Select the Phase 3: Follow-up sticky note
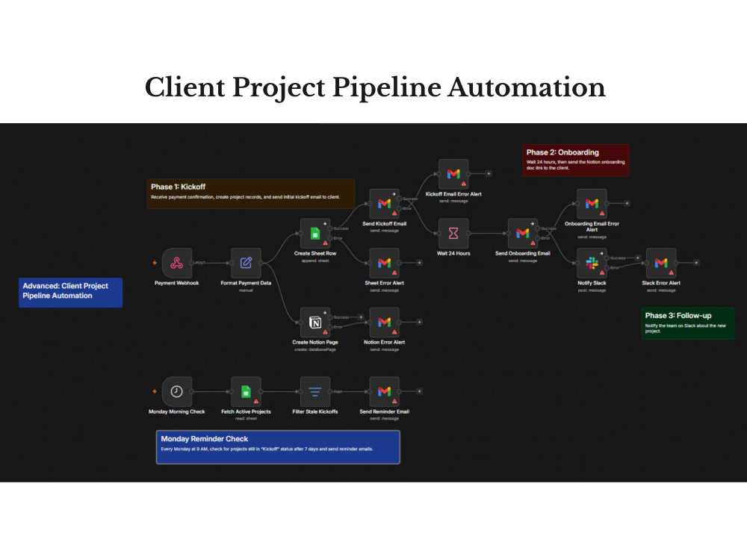This screenshot has height=560, width=747. (x=687, y=323)
